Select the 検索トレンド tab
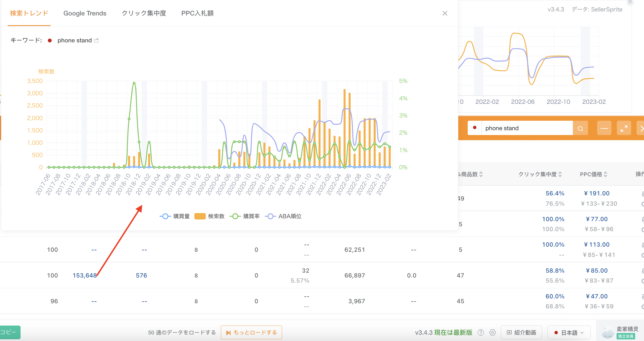 coord(29,13)
